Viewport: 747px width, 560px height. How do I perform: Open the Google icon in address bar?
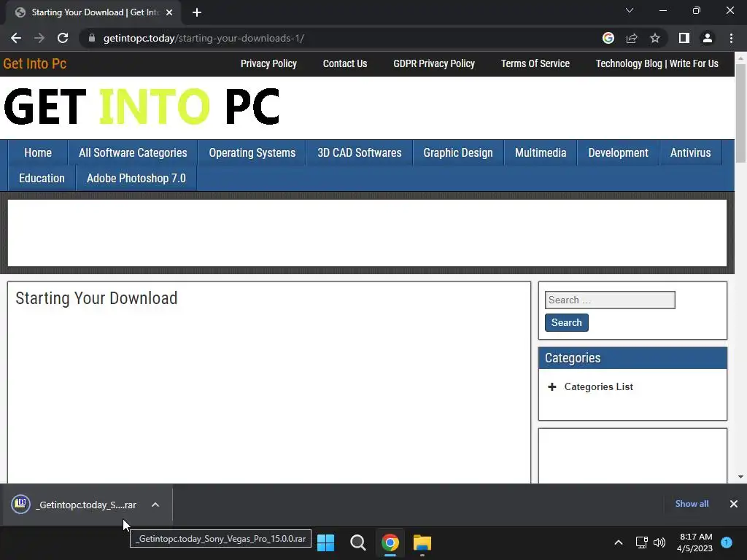click(608, 38)
